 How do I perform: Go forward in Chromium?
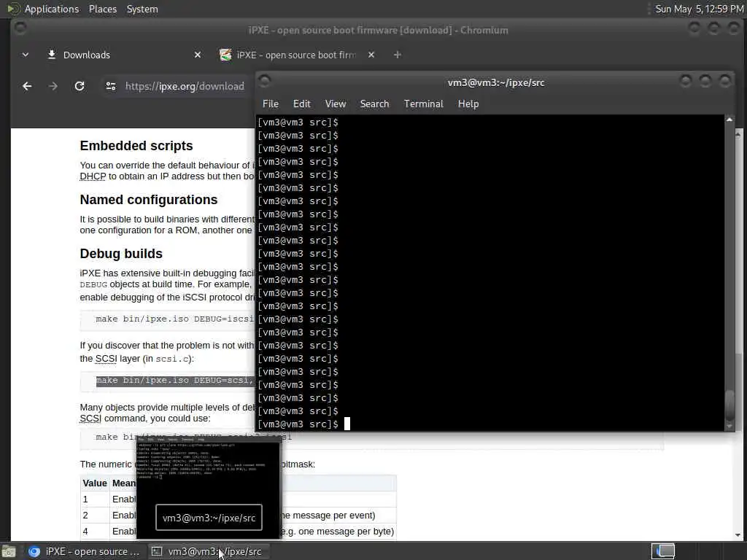(x=53, y=86)
